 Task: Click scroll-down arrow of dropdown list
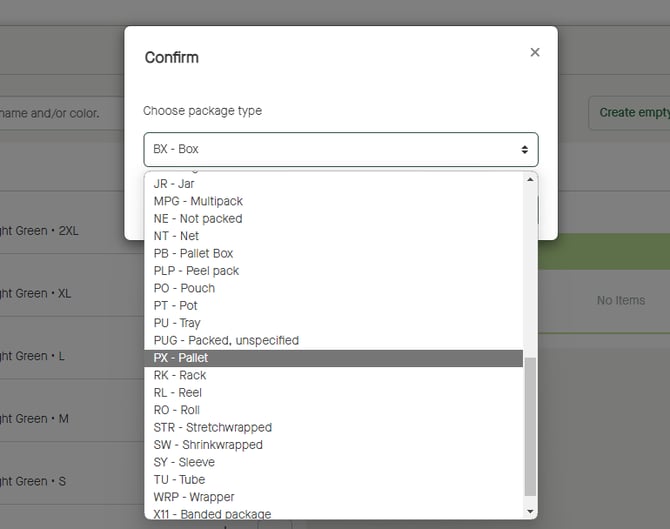coord(531,511)
